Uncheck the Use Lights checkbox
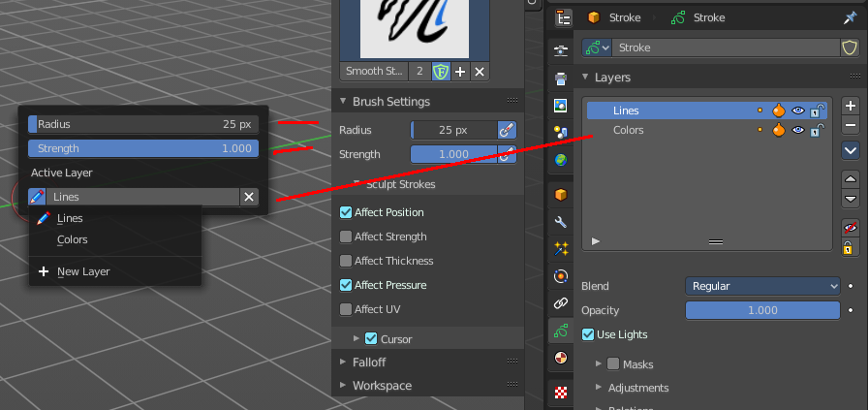 click(x=588, y=334)
